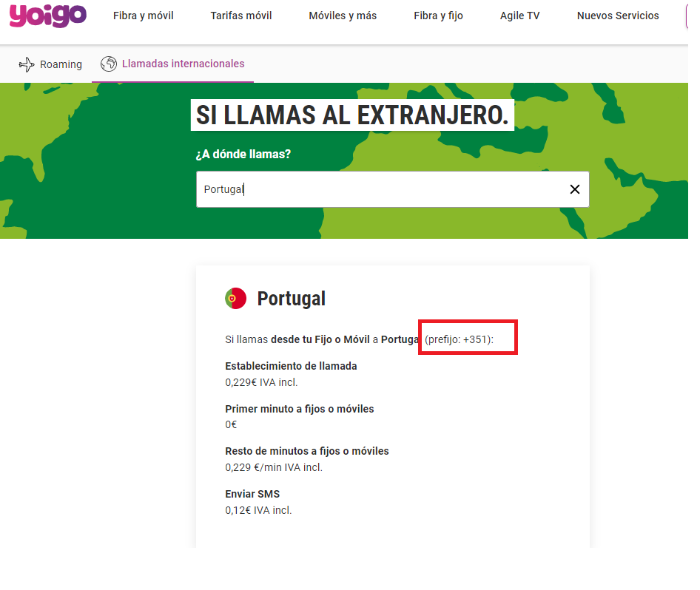Focus the country search field containing Portugal

(x=392, y=189)
